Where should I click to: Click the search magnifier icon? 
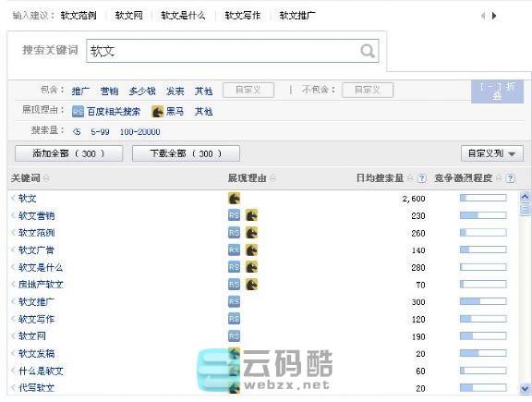368,51
